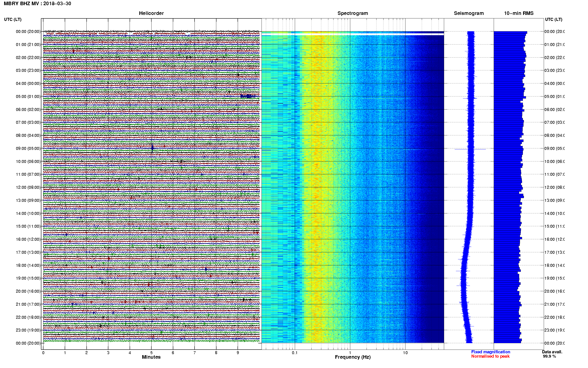Screen dimensions: 588x368
Task: Select the 10-min RMS panel heading
Action: point(519,13)
